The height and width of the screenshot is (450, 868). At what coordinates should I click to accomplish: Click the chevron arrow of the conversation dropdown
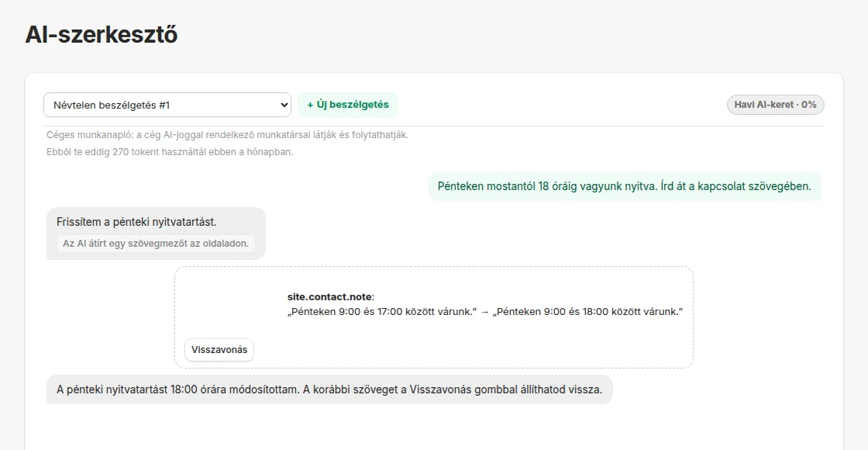point(284,105)
